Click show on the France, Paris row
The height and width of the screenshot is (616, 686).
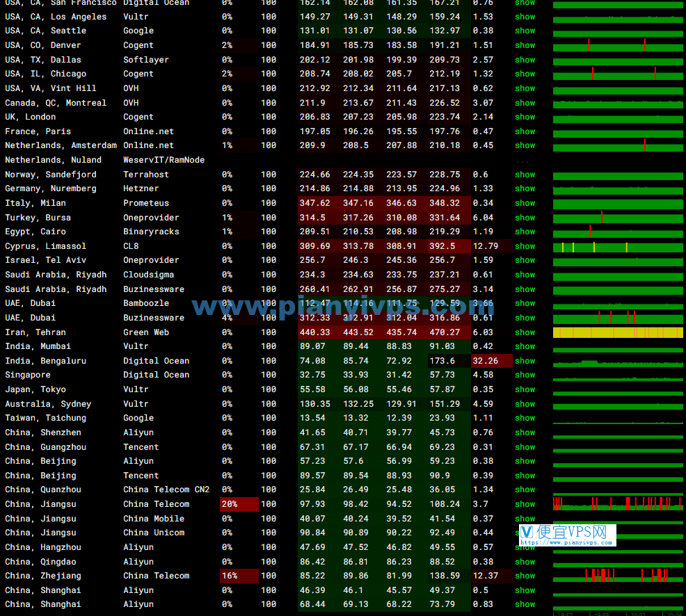click(525, 131)
